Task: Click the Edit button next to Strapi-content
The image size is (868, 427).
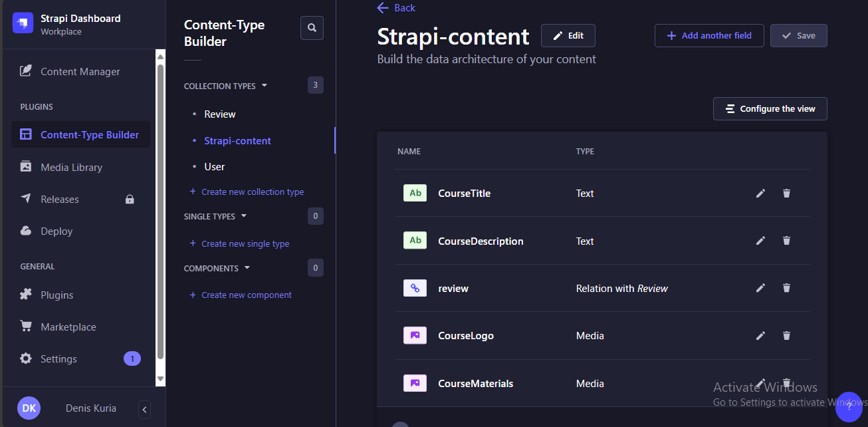Action: point(568,36)
